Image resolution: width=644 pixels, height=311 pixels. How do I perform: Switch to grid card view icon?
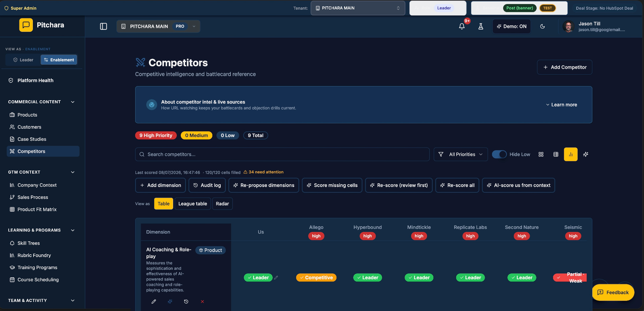tap(541, 154)
